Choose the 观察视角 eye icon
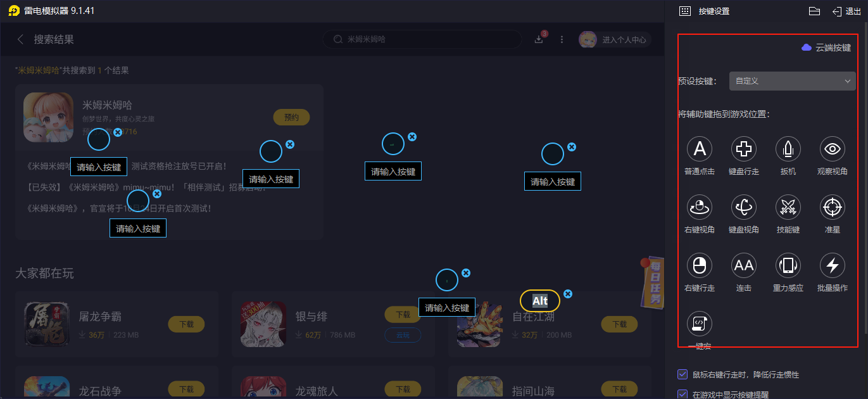Image resolution: width=868 pixels, height=399 pixels. (x=833, y=149)
